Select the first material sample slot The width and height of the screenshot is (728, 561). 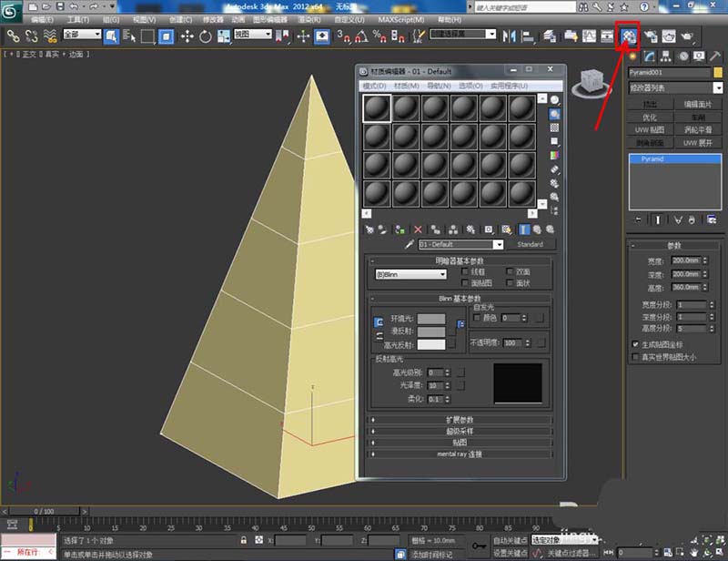[x=376, y=109]
